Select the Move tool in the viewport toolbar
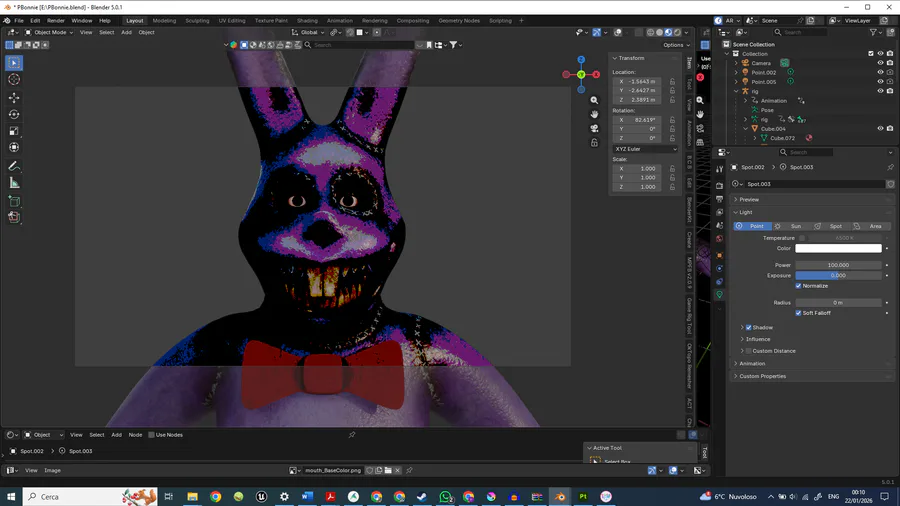The image size is (900, 506). pos(14,97)
